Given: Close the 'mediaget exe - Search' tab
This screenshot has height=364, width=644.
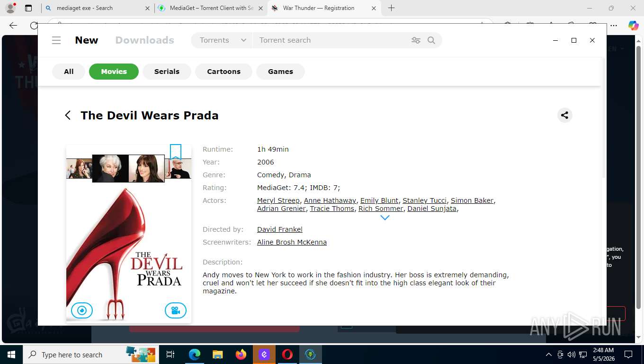Looking at the screenshot, I should 147,8.
